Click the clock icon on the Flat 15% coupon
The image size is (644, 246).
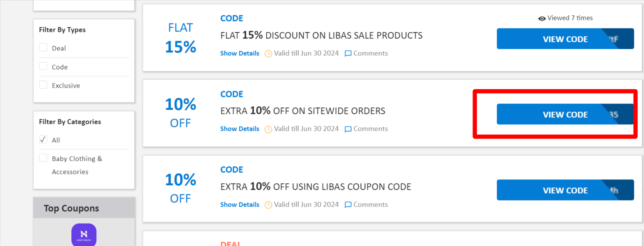tap(268, 54)
